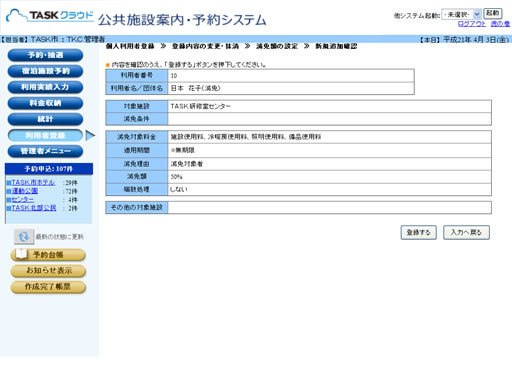This screenshot has width=512, height=384.
Task: Click the 個人利用者登録 breadcrumb
Action: coord(130,46)
